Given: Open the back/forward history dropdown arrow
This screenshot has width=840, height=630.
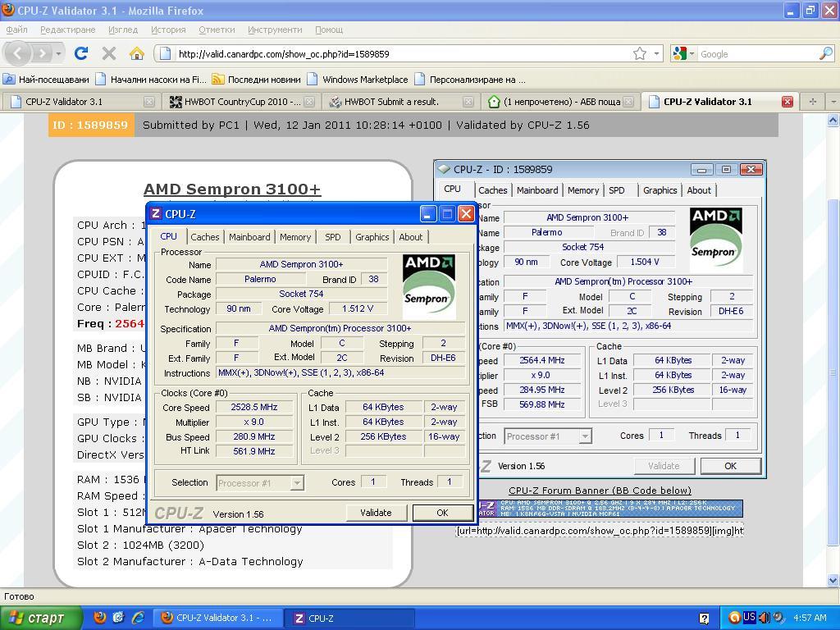Looking at the screenshot, I should click(x=58, y=53).
